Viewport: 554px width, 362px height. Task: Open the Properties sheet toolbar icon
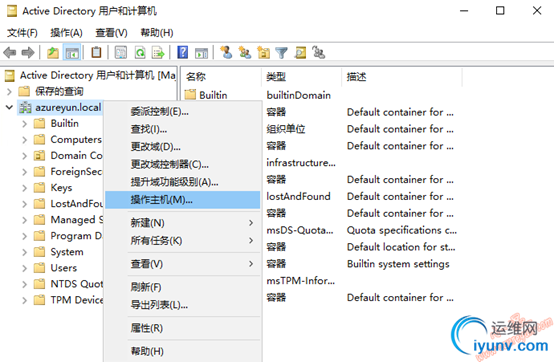point(121,53)
